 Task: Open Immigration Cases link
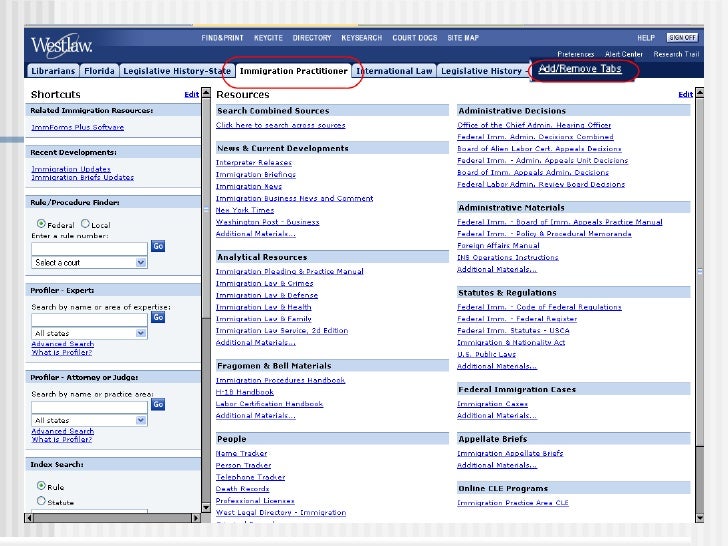(492, 403)
